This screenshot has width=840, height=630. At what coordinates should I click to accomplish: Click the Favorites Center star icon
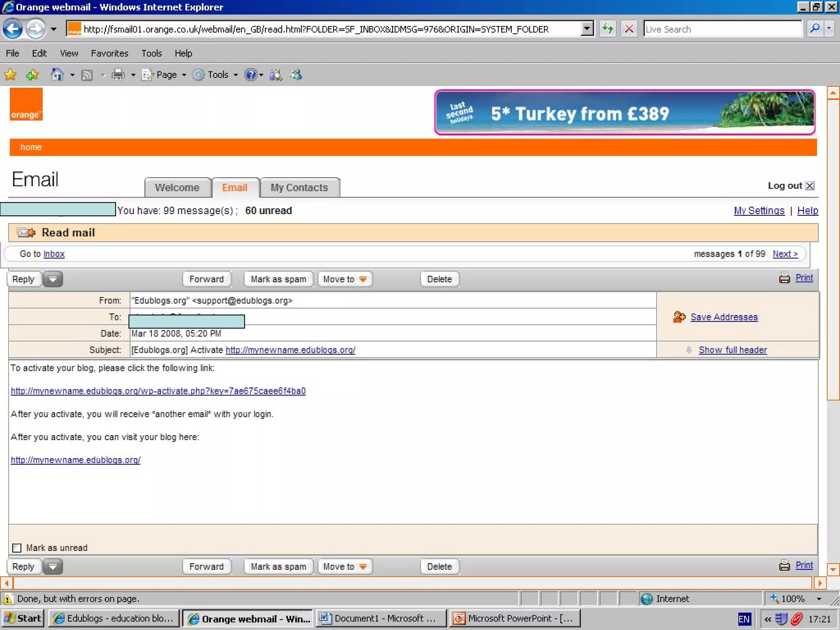[x=10, y=75]
